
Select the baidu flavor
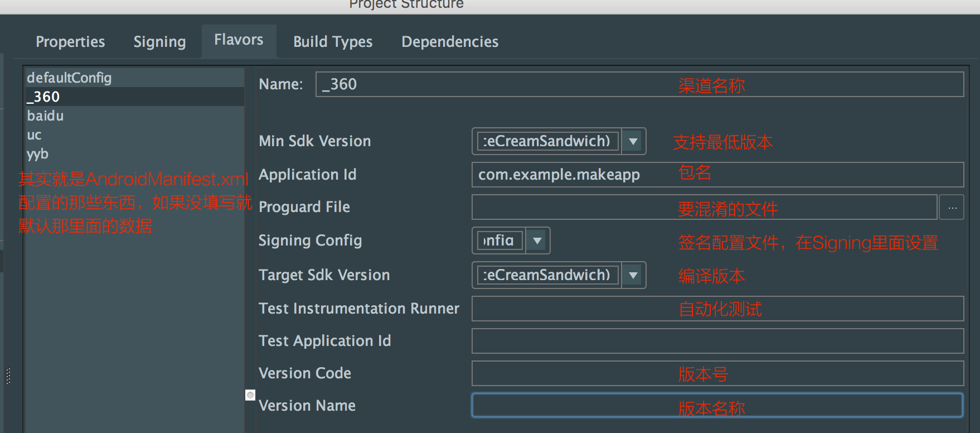coord(45,116)
